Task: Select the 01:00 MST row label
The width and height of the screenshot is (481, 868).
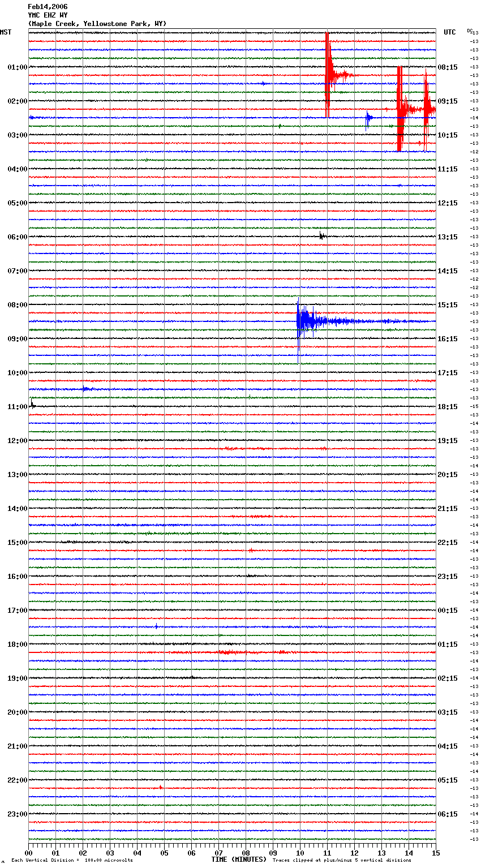Action: (x=17, y=67)
